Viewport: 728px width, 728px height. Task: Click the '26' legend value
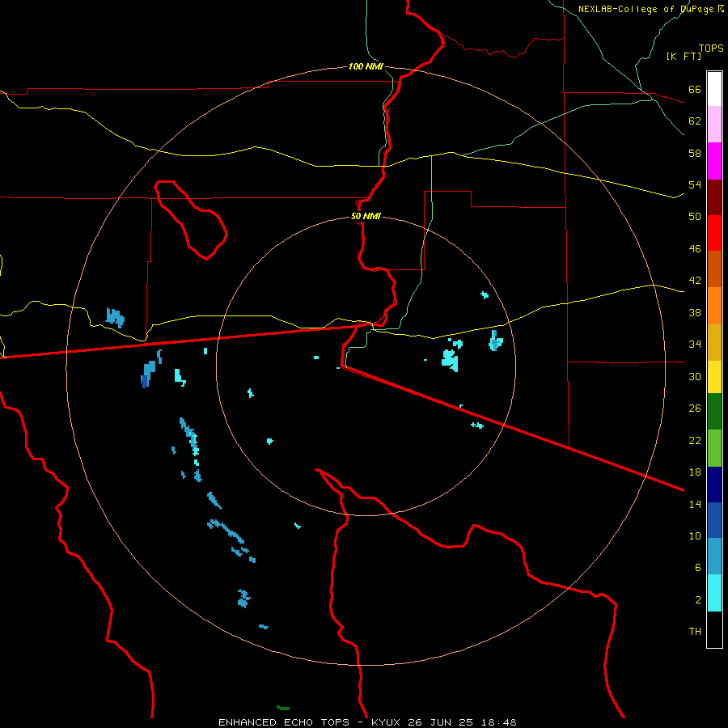click(695, 408)
